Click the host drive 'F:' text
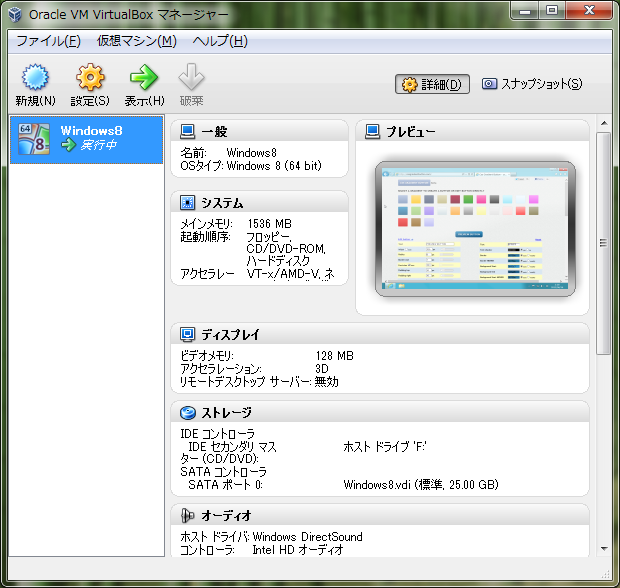The width and height of the screenshot is (620, 588). click(385, 447)
